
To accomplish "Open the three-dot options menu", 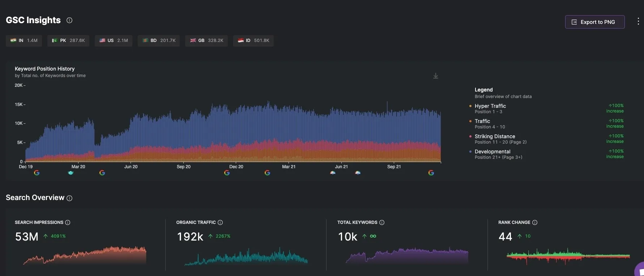I will (638, 22).
